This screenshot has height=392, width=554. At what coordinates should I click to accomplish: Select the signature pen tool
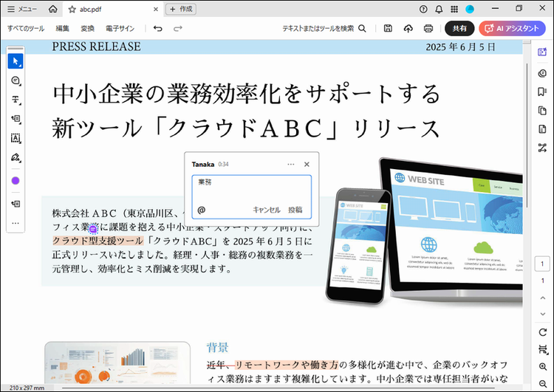(16, 157)
